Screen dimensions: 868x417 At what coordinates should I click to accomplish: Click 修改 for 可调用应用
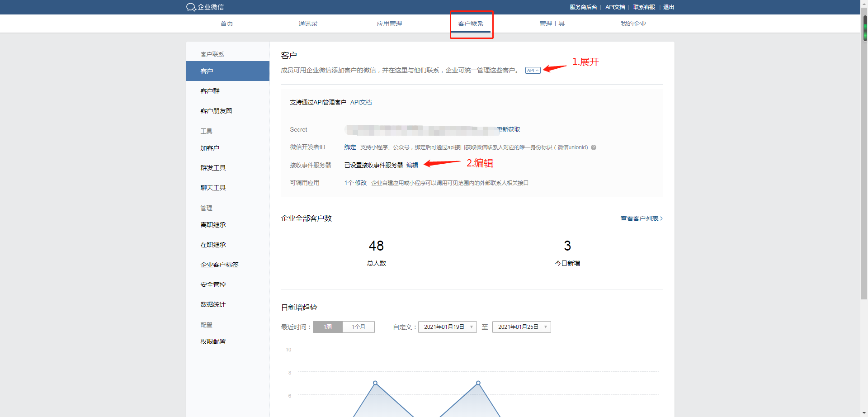tap(360, 183)
